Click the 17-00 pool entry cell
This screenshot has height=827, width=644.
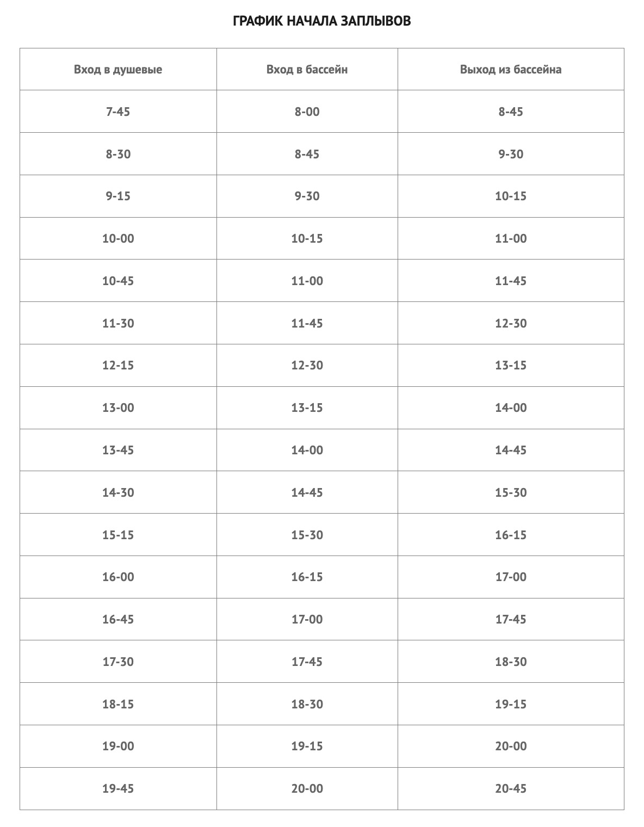(307, 619)
